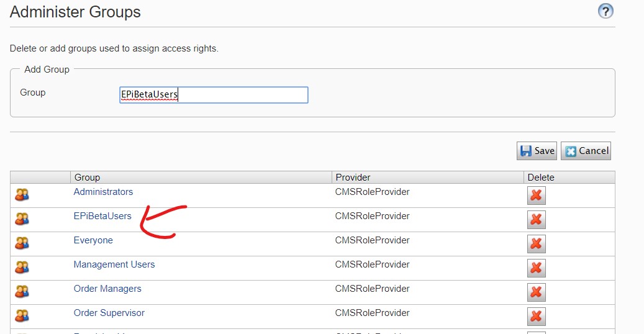Delete the Order Managers group
The height and width of the screenshot is (334, 644).
[537, 292]
